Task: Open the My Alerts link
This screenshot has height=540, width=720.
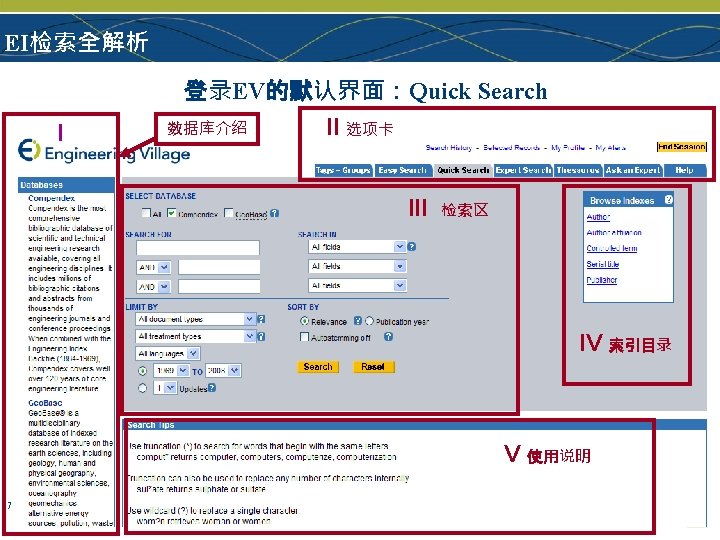Action: click(x=611, y=147)
